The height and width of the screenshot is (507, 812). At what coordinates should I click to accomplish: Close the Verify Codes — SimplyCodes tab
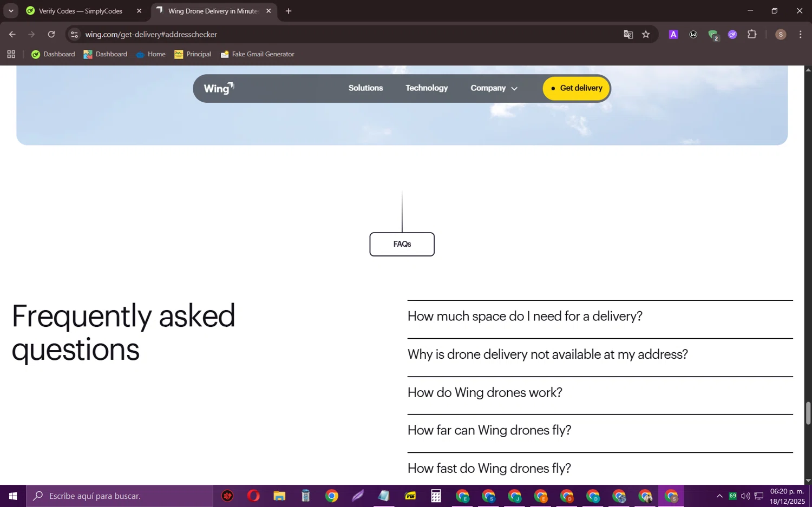[x=139, y=11]
